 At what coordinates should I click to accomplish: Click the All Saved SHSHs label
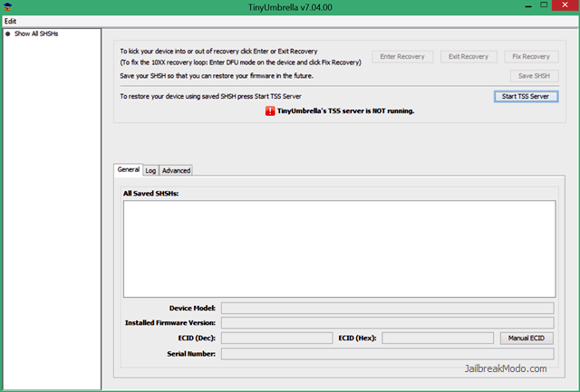coord(150,193)
